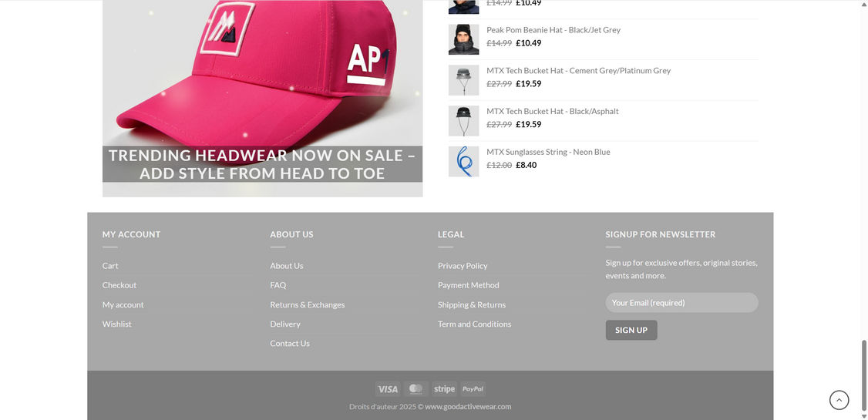Click the Your Email newsletter field
This screenshot has height=420, width=868.
[681, 303]
